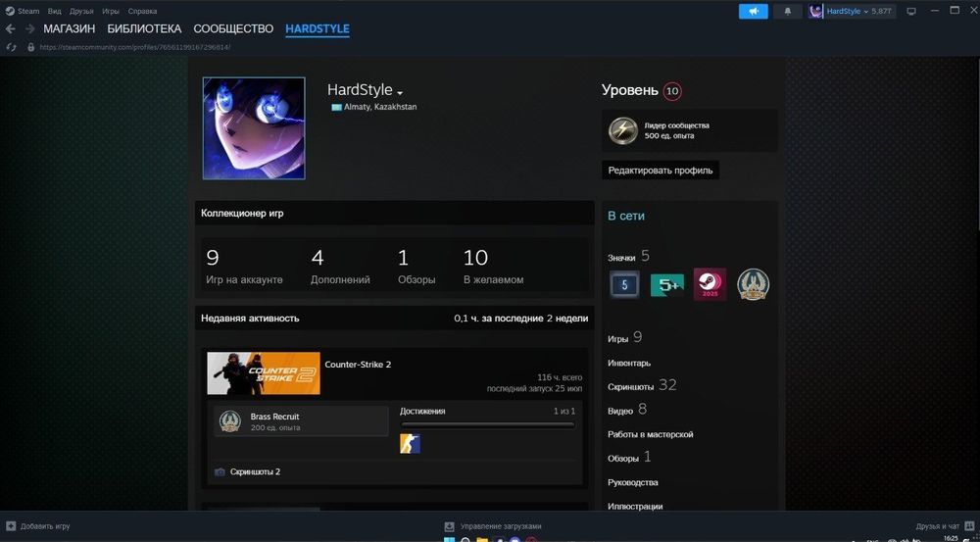Click Достижения achievements label

coord(422,411)
